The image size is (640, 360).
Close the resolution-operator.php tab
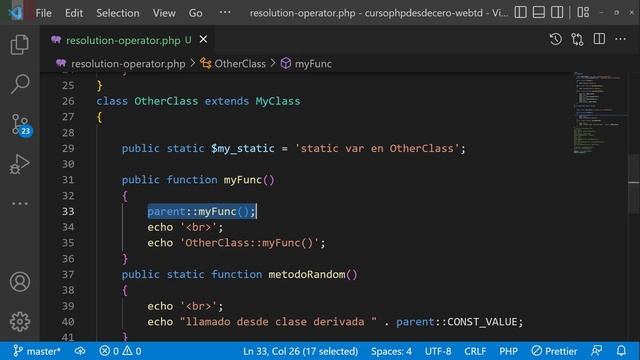[203, 40]
